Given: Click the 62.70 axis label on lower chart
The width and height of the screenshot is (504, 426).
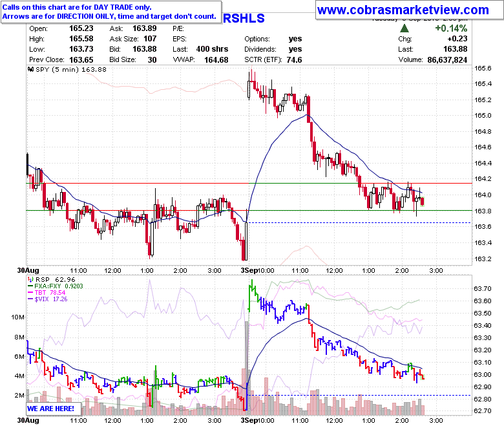Looking at the screenshot, I should (483, 411).
